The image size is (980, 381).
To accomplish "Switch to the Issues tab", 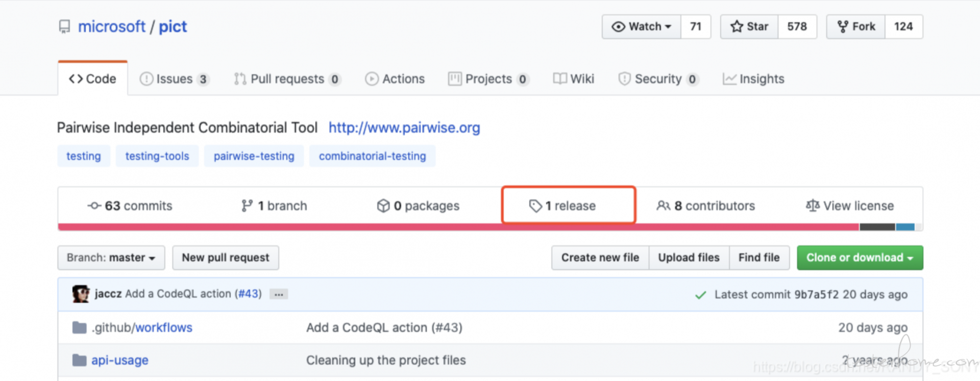I will [174, 79].
